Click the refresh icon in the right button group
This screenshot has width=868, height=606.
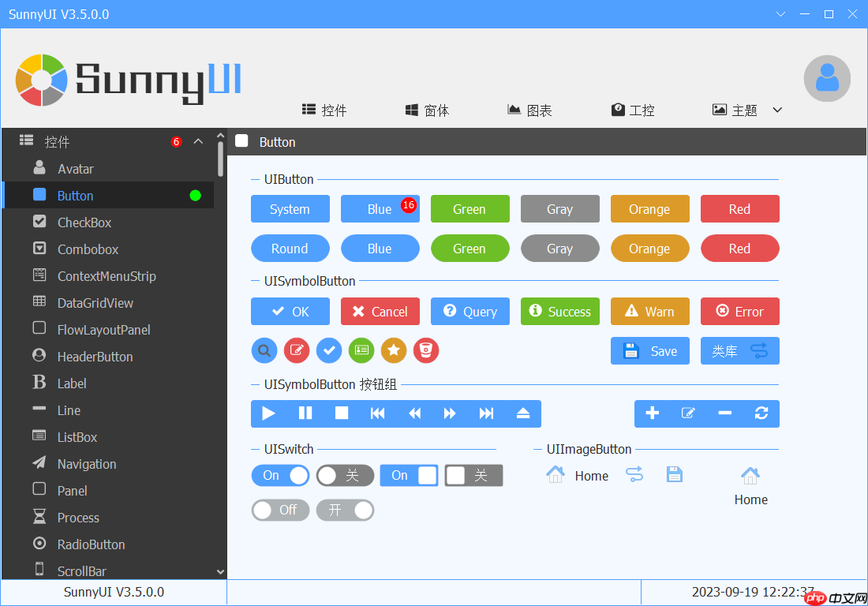tap(761, 413)
